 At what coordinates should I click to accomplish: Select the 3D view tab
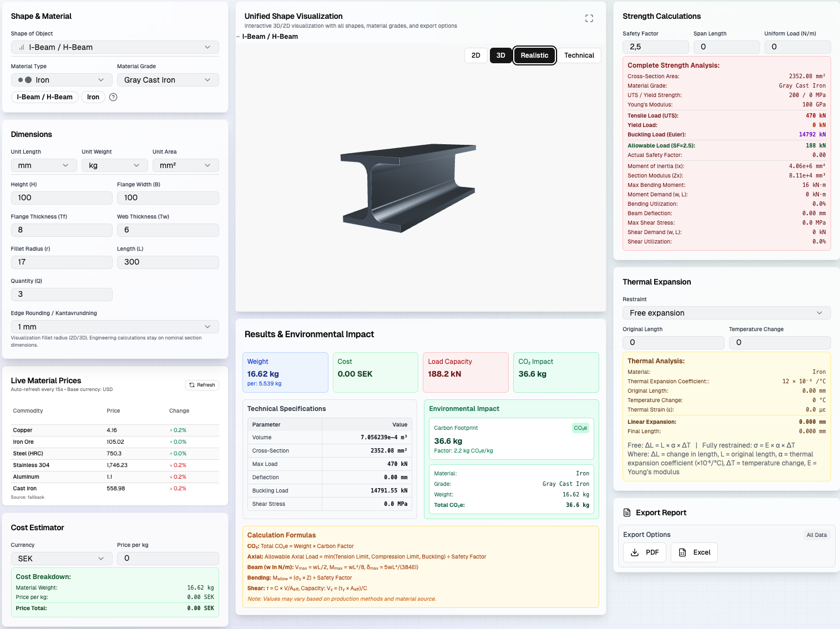click(x=500, y=55)
